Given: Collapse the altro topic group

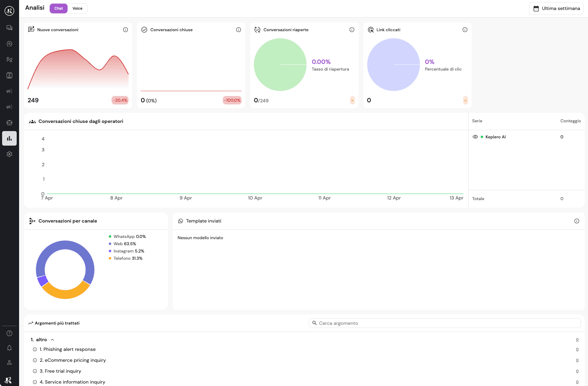Looking at the screenshot, I should 52,340.
